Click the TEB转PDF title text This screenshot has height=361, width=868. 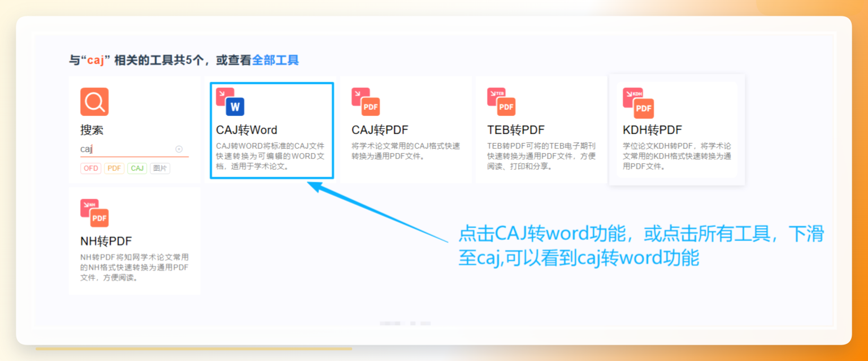pyautogui.click(x=516, y=130)
